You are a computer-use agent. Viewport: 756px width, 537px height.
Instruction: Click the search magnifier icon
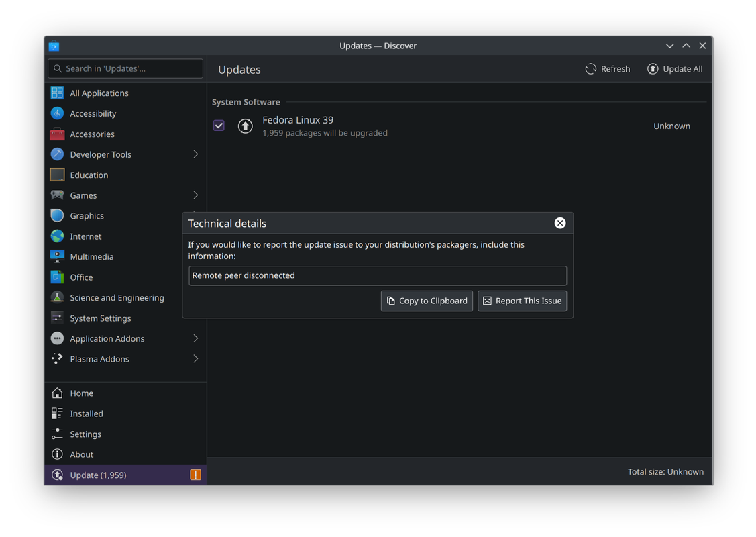tap(58, 68)
